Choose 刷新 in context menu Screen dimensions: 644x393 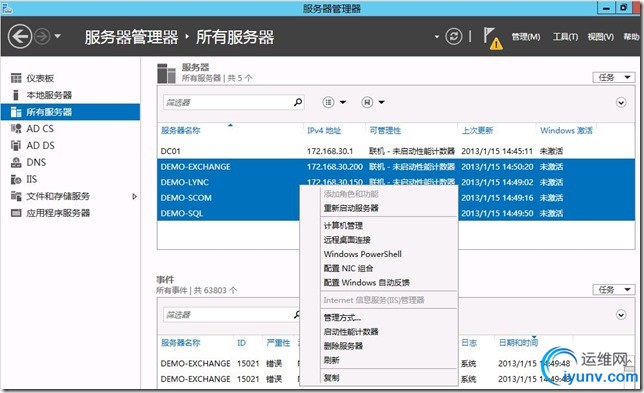tap(331, 360)
